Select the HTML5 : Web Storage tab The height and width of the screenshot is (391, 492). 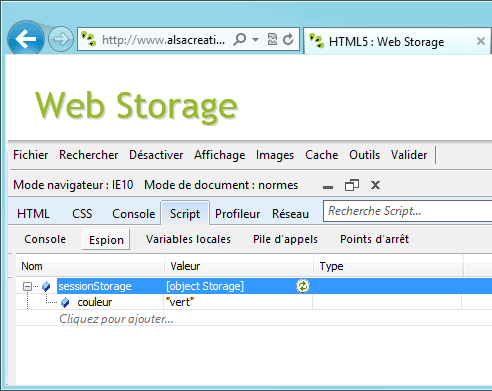pos(397,42)
